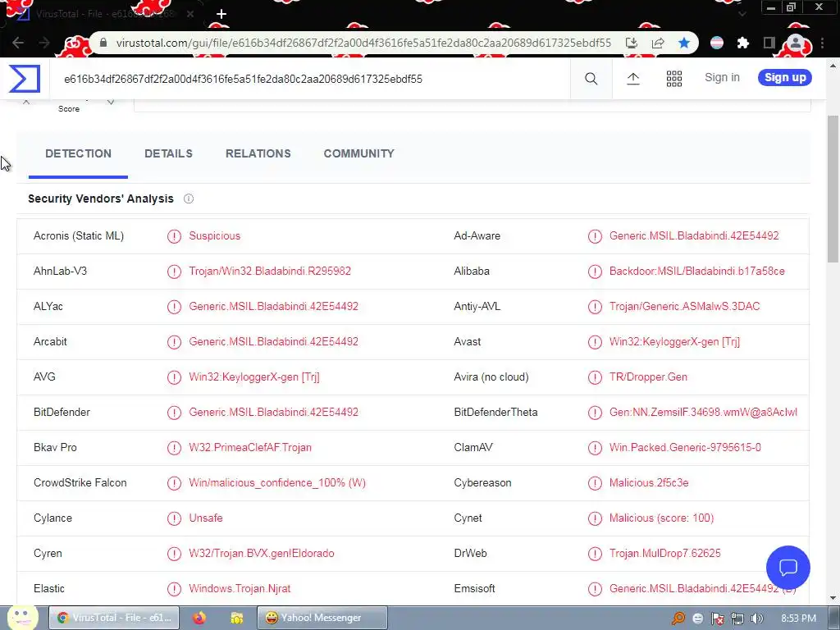
Task: Click the browser back arrow
Action: [x=18, y=43]
